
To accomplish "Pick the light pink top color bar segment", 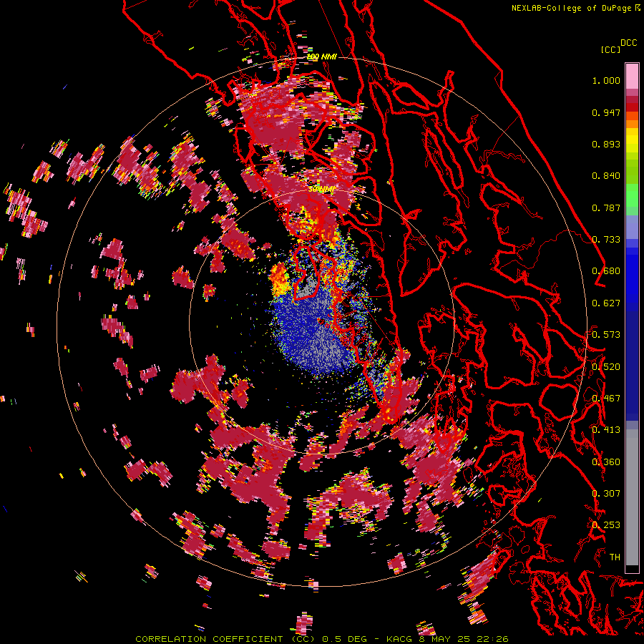I will pos(632,76).
